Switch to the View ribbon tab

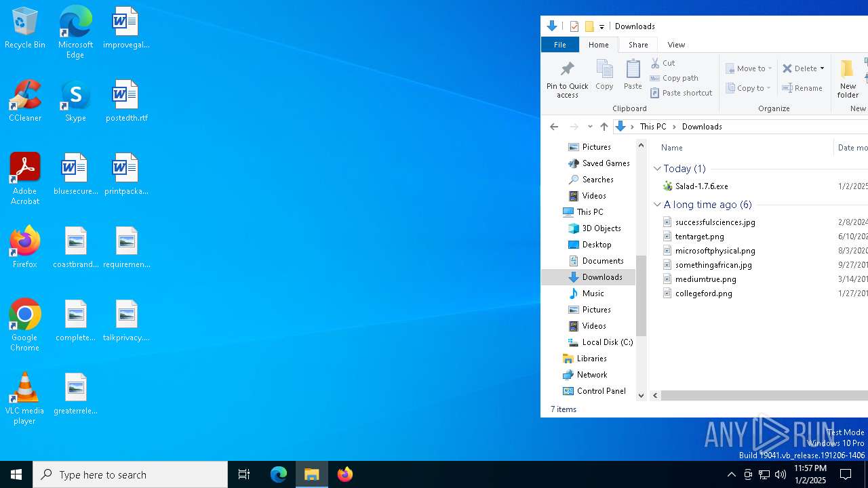point(676,45)
